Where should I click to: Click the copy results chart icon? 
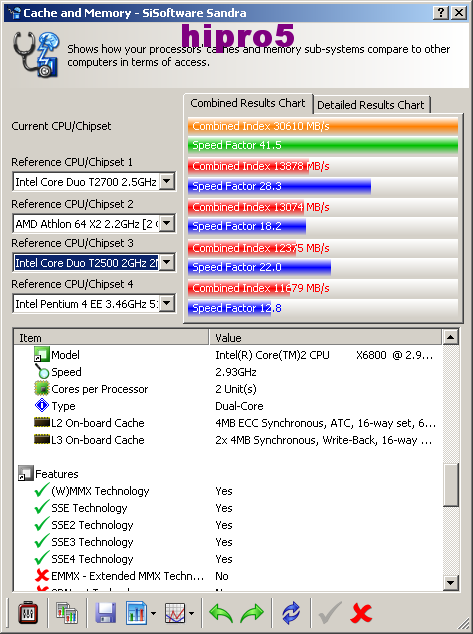(x=67, y=613)
